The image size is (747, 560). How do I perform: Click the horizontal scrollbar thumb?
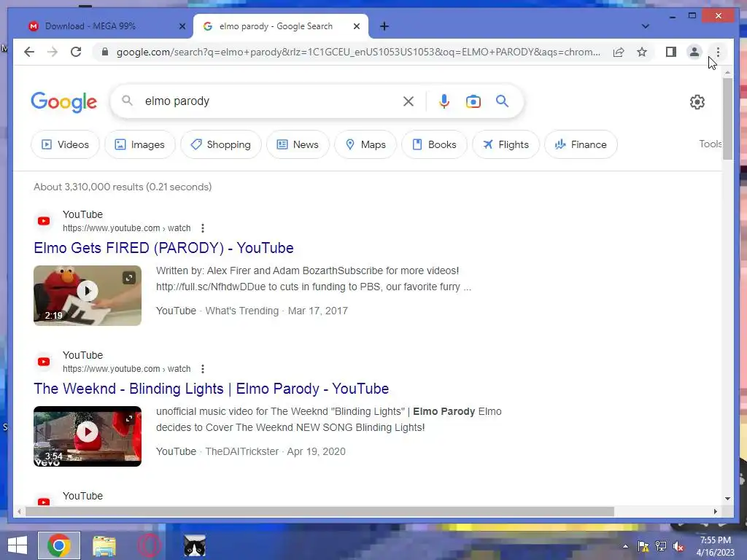click(x=320, y=511)
